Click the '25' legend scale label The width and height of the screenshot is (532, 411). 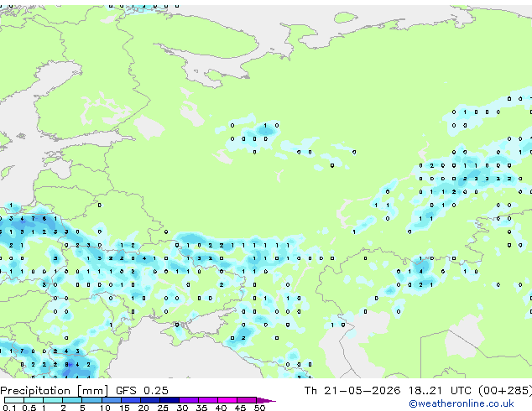click(x=163, y=408)
